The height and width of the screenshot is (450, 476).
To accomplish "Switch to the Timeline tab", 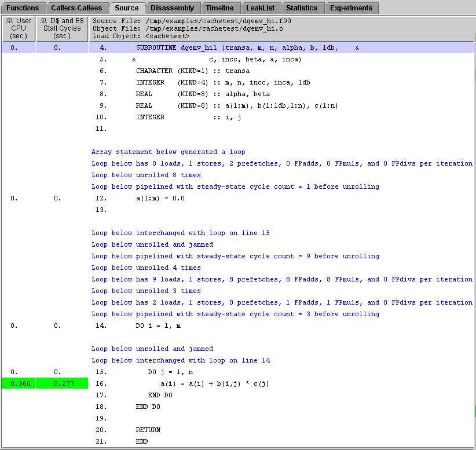I will coord(220,8).
